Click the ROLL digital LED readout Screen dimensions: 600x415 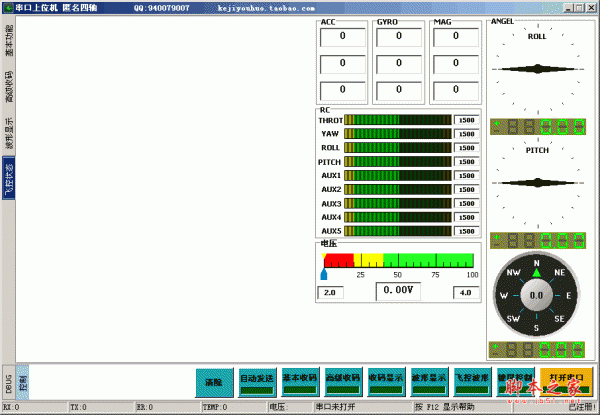pos(538,127)
